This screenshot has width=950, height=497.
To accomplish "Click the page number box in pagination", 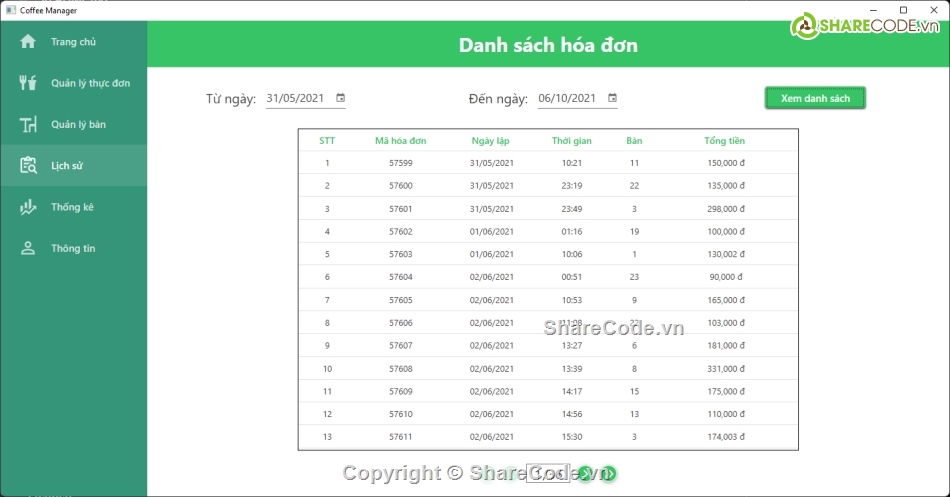I will pos(548,473).
